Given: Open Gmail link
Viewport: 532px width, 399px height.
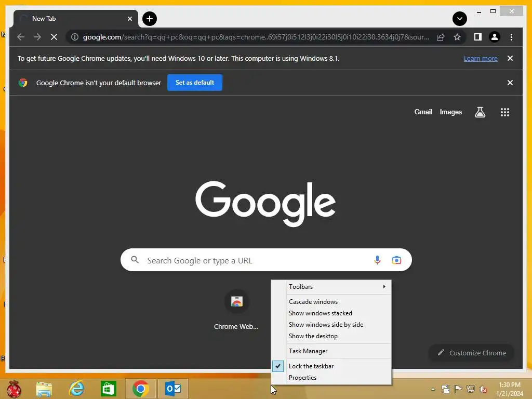Looking at the screenshot, I should [x=423, y=112].
